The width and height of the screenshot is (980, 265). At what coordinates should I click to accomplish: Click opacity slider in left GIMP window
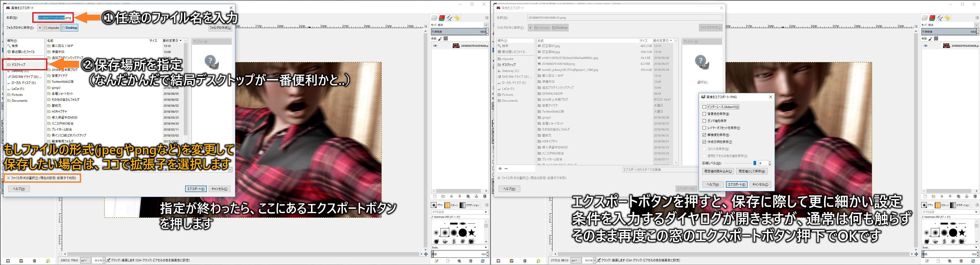tap(459, 32)
